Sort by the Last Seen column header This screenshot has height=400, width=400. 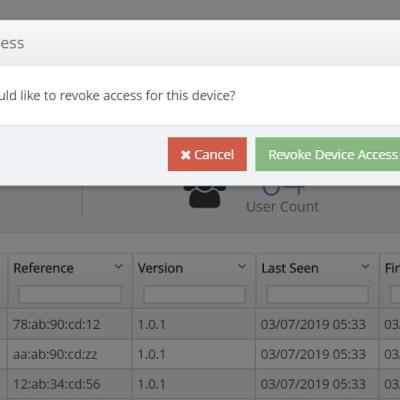pos(290,268)
